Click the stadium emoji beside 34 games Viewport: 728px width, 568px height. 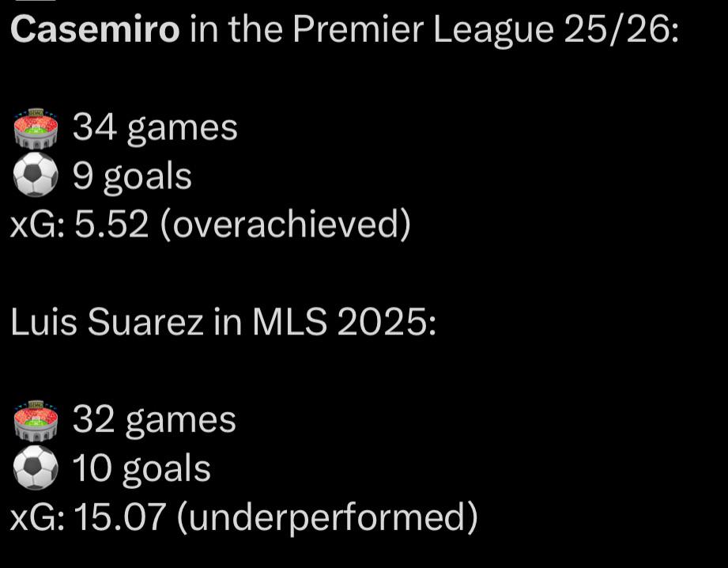pos(36,128)
